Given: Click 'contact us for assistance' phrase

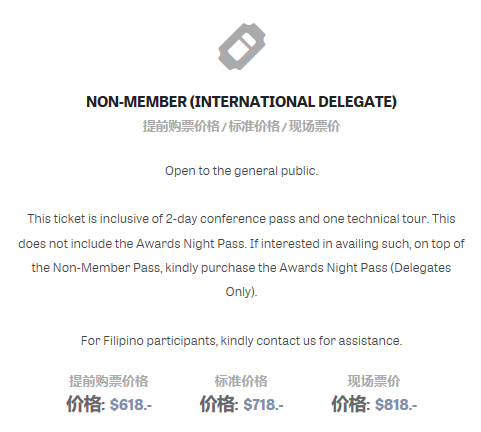Looking at the screenshot, I should point(329,341).
